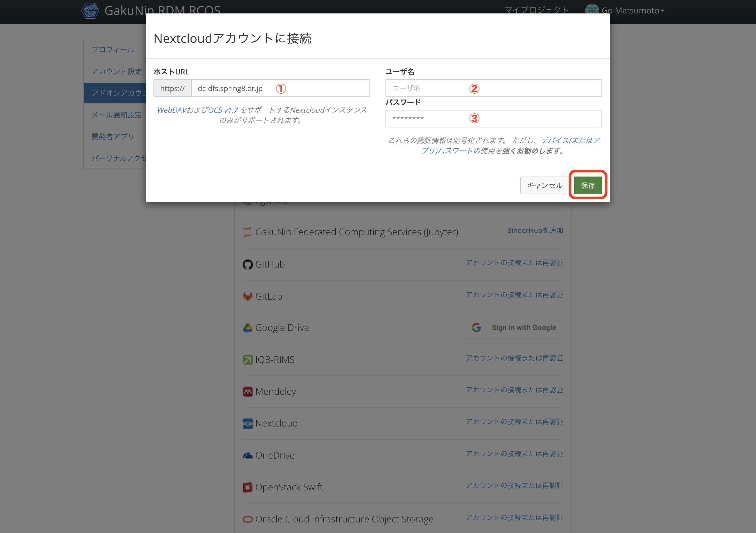Click Mendeley's アカウントの接続または再認証 link
The width and height of the screenshot is (756, 533).
click(x=514, y=390)
